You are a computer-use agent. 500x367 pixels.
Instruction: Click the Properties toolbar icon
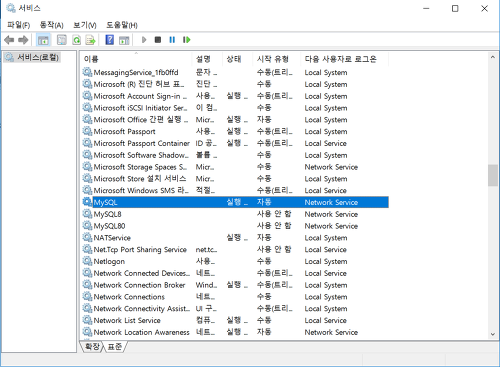point(62,40)
